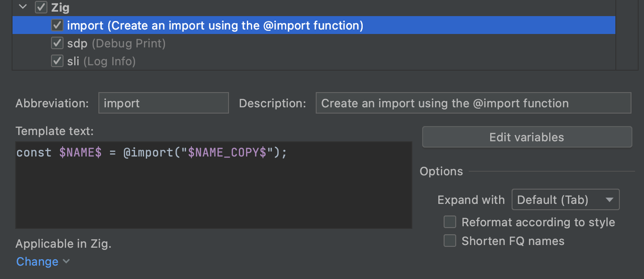Uncheck the sdp Debug Print checkbox
The image size is (644, 279).
pyautogui.click(x=57, y=43)
